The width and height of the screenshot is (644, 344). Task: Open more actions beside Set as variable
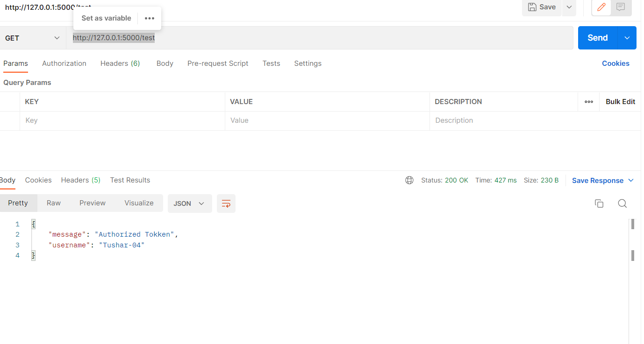[x=149, y=18]
